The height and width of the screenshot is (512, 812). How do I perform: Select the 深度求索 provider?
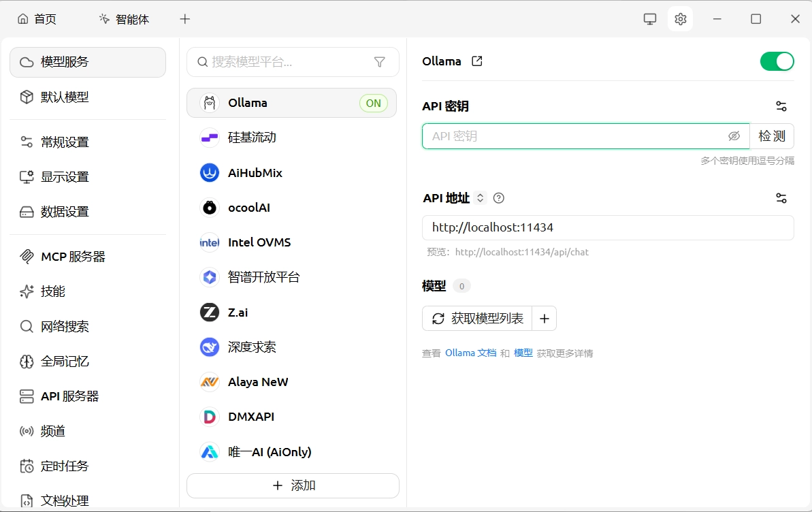coord(291,347)
